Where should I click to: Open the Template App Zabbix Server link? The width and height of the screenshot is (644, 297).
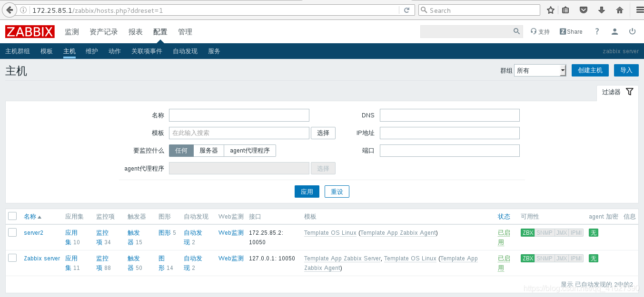343,259
